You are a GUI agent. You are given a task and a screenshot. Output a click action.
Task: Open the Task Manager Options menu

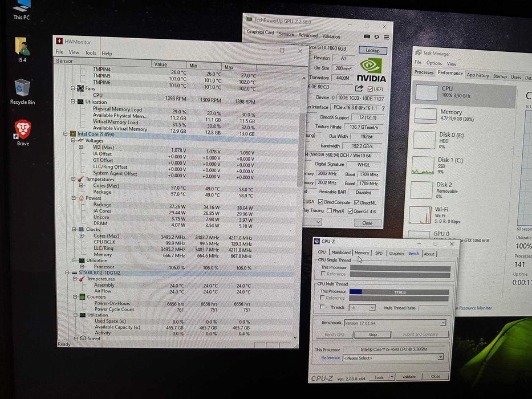point(434,63)
